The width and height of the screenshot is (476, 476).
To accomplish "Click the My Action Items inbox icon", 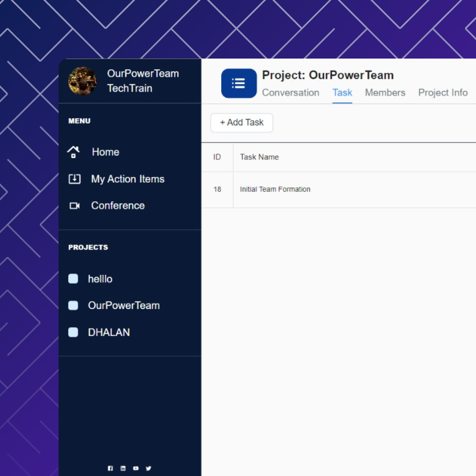I will click(x=74, y=179).
